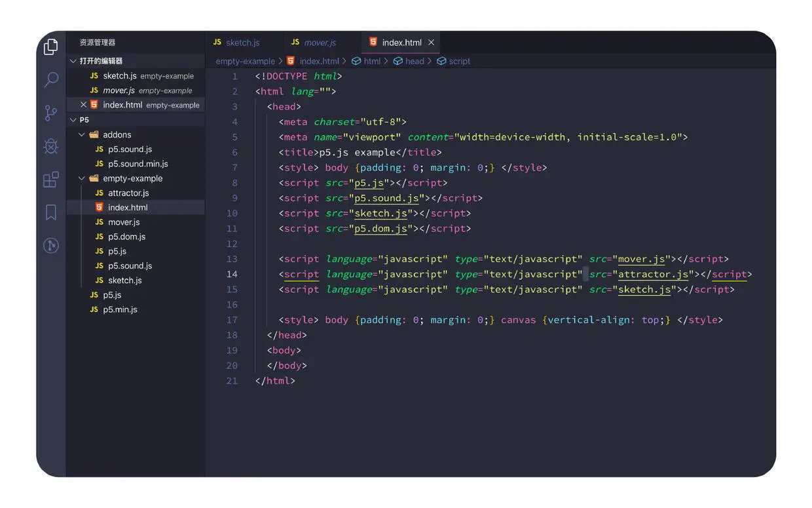The width and height of the screenshot is (812, 508).
Task: Collapse the 打开的编辑器 section
Action: (x=137, y=61)
